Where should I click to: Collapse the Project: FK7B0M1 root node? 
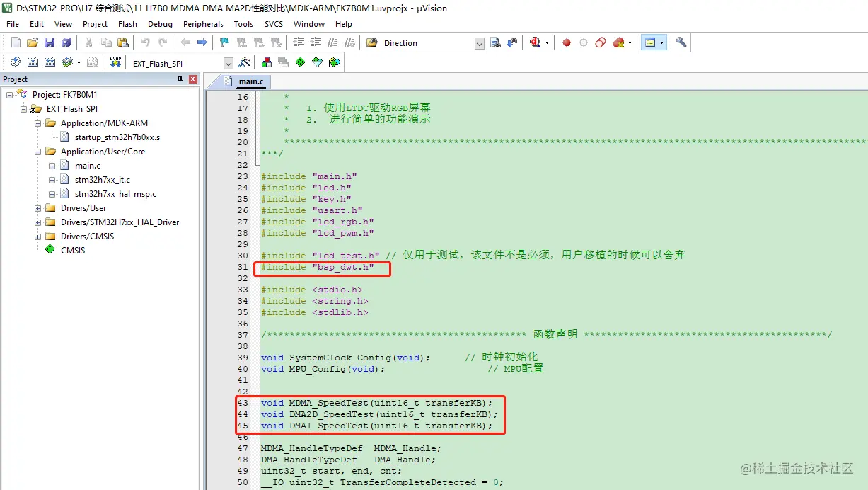9,94
